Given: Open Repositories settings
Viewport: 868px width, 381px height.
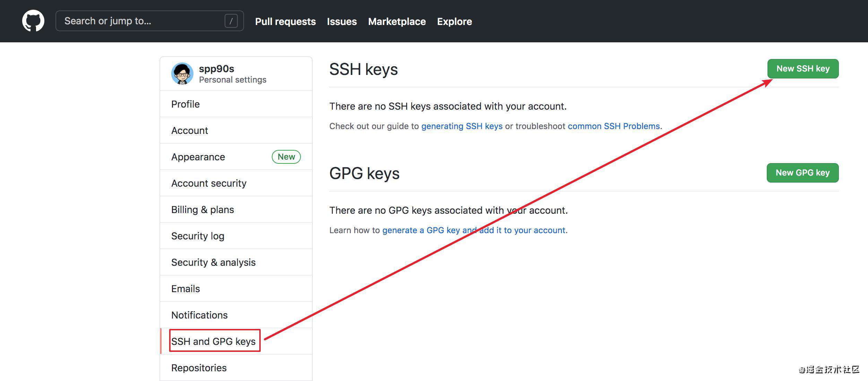Looking at the screenshot, I should pyautogui.click(x=236, y=368).
